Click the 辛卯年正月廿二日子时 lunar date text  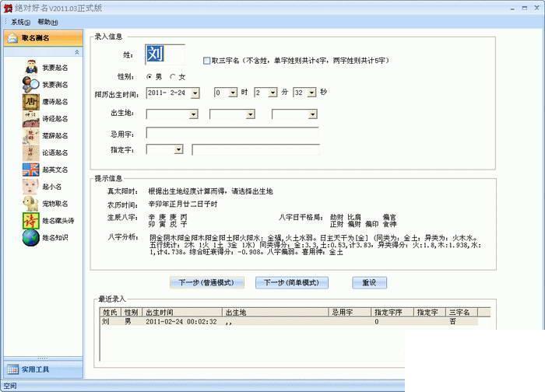point(183,204)
